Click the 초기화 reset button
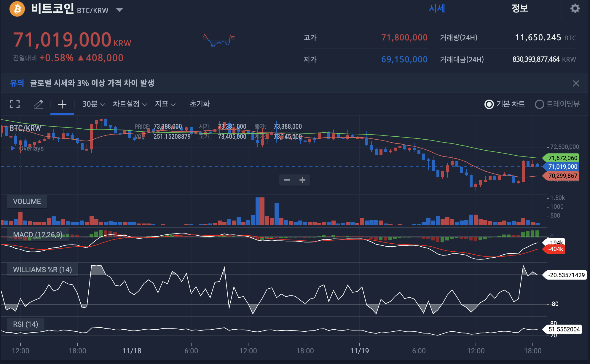The width and height of the screenshot is (590, 364). tap(200, 104)
